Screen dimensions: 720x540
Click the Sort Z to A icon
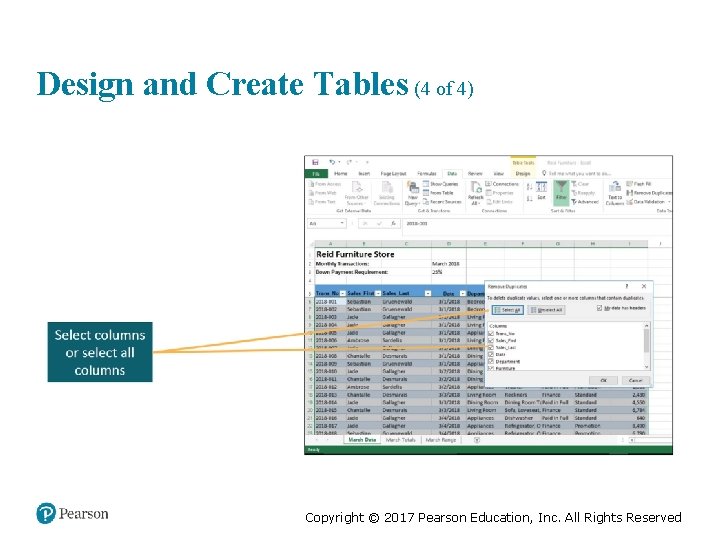(529, 198)
